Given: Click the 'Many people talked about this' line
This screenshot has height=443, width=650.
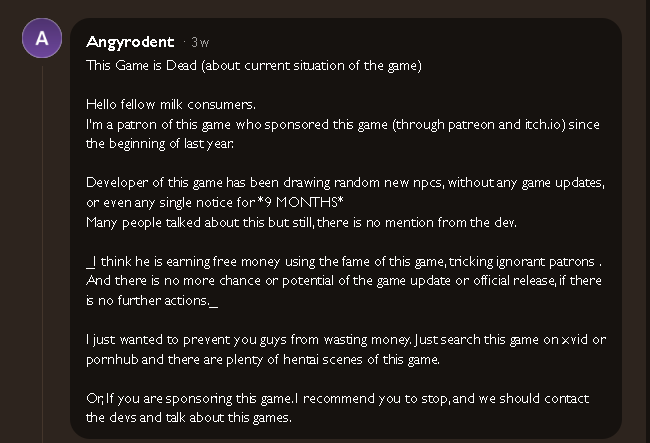Looking at the screenshot, I should click(x=301, y=223).
